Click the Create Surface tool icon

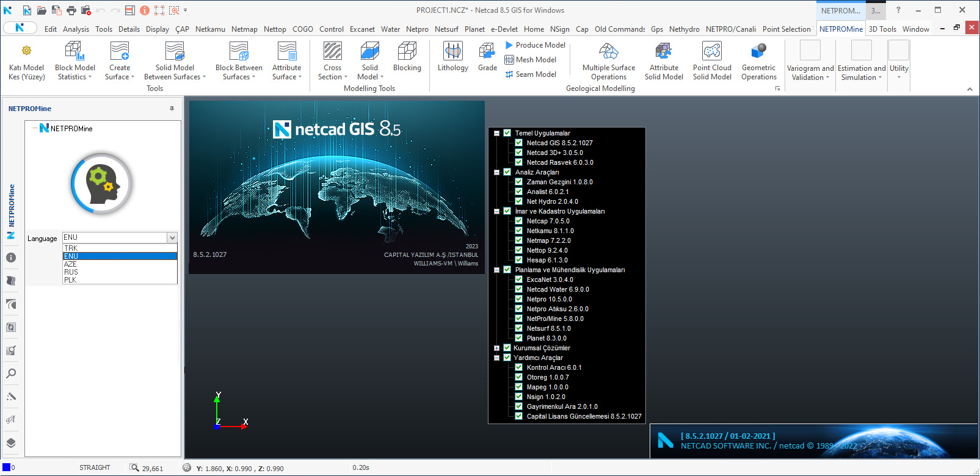tap(120, 51)
